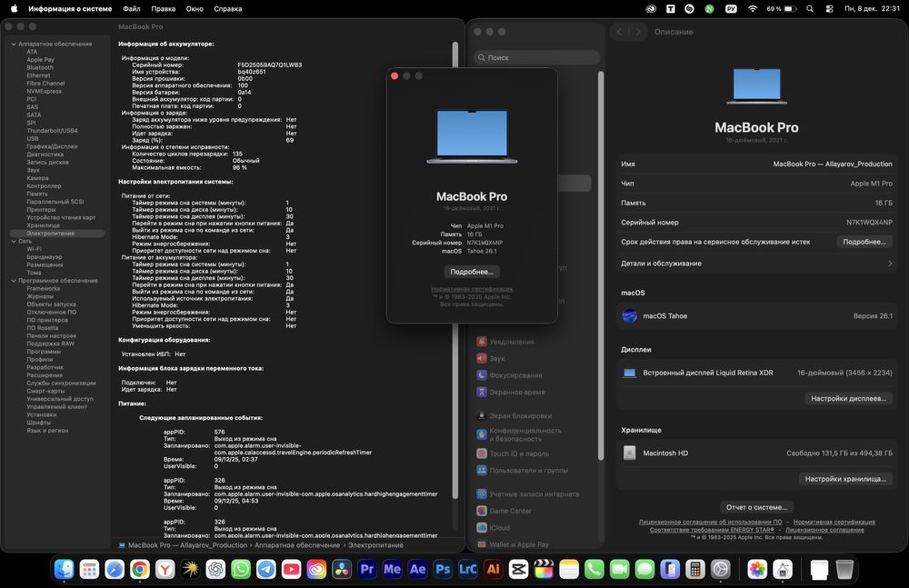This screenshot has height=588, width=909.
Task: Click the System Settings search field
Action: tap(537, 57)
